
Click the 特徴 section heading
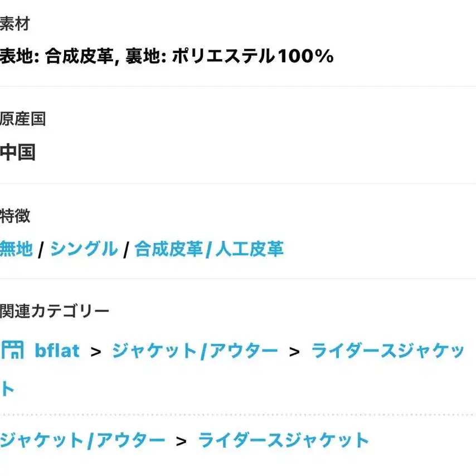pyautogui.click(x=15, y=216)
